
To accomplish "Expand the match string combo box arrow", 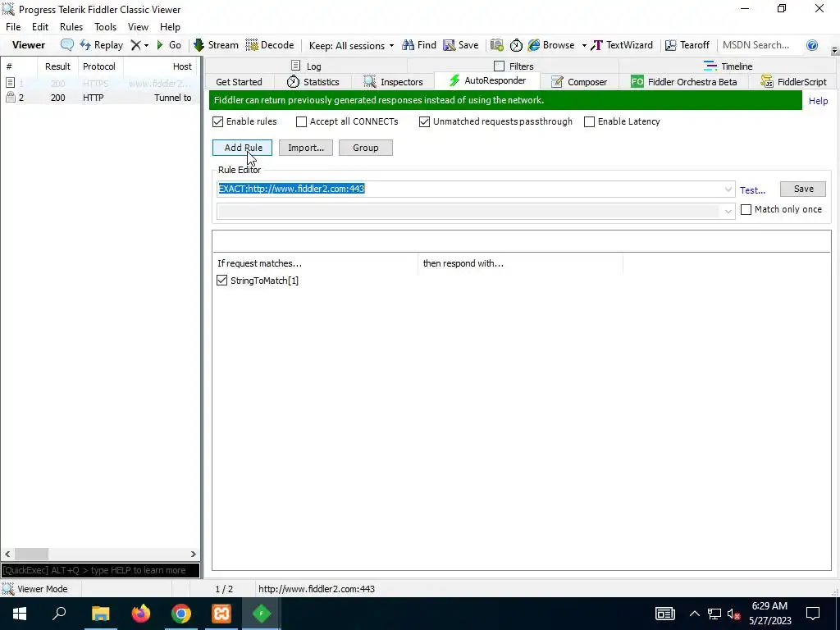I will (728, 189).
